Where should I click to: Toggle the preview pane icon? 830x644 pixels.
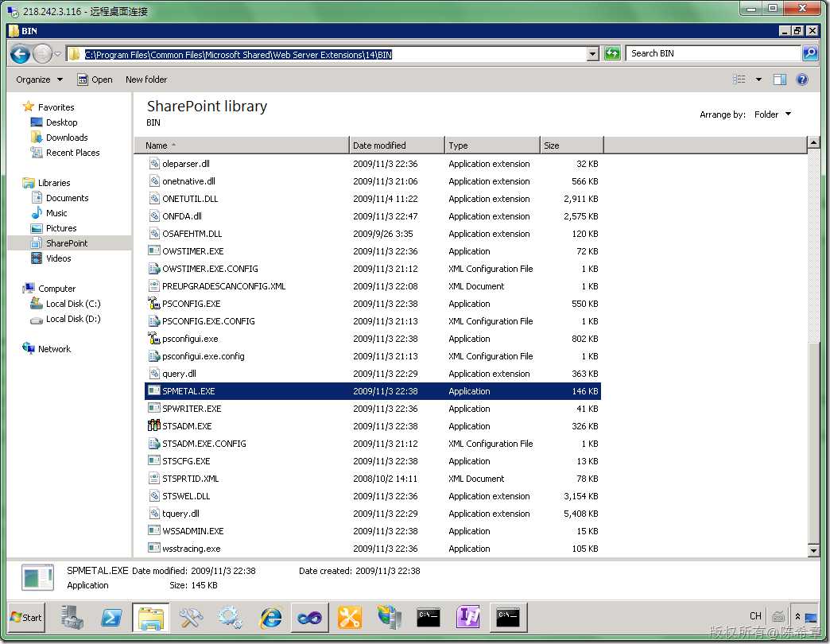pyautogui.click(x=780, y=80)
